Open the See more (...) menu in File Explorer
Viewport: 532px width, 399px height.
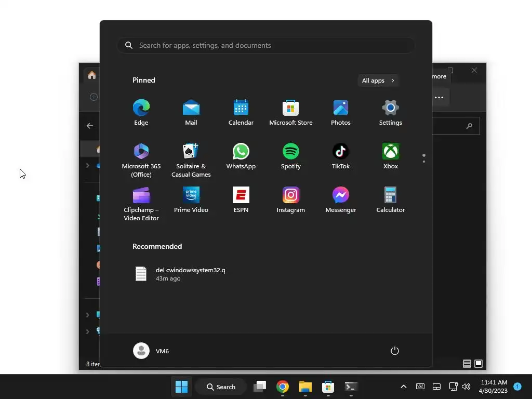pyautogui.click(x=439, y=97)
